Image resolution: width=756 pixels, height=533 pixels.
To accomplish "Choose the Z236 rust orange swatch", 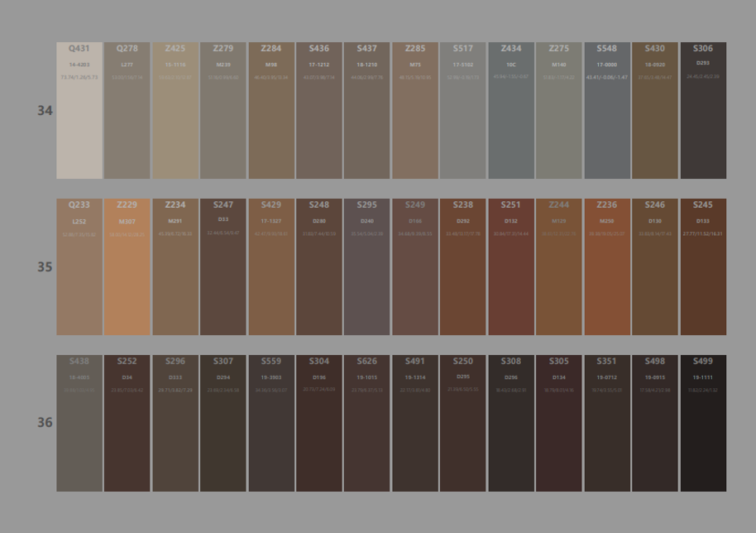I will tap(607, 266).
